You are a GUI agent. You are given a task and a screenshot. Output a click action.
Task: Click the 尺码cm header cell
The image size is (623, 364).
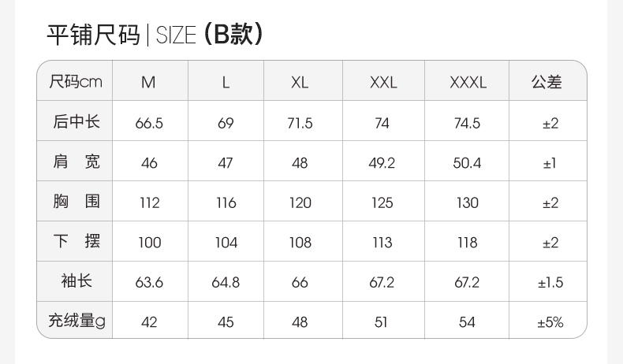click(x=76, y=82)
